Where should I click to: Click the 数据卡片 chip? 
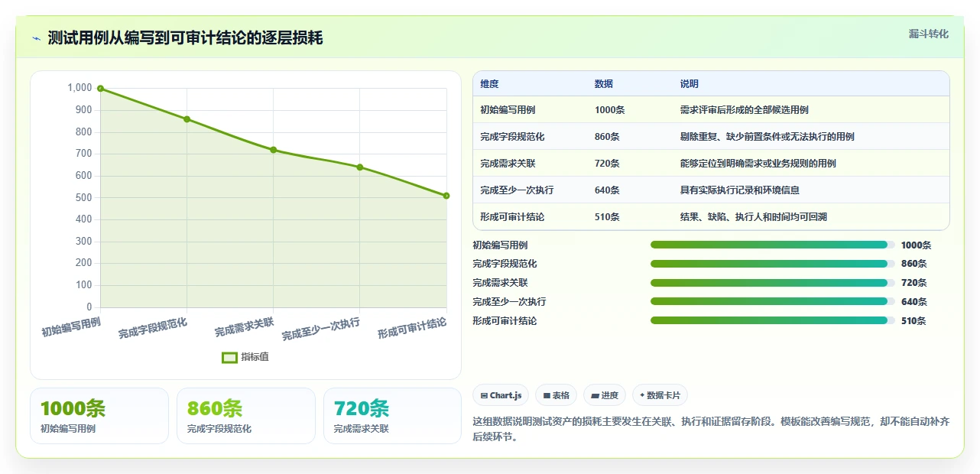(660, 395)
